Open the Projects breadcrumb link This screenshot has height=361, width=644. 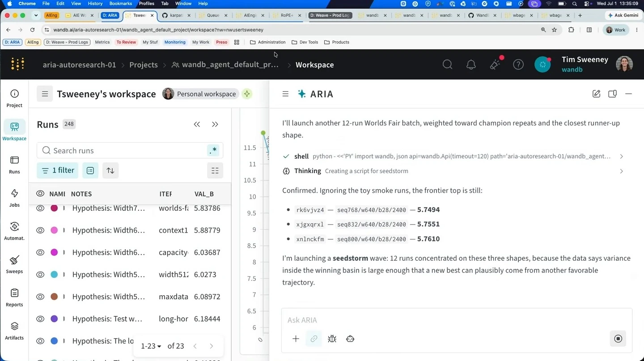click(144, 65)
